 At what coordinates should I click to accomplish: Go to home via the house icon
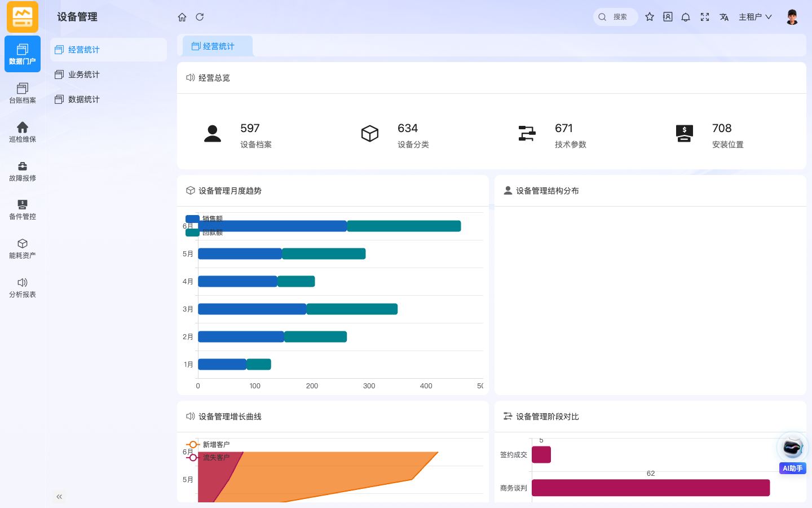(x=182, y=17)
